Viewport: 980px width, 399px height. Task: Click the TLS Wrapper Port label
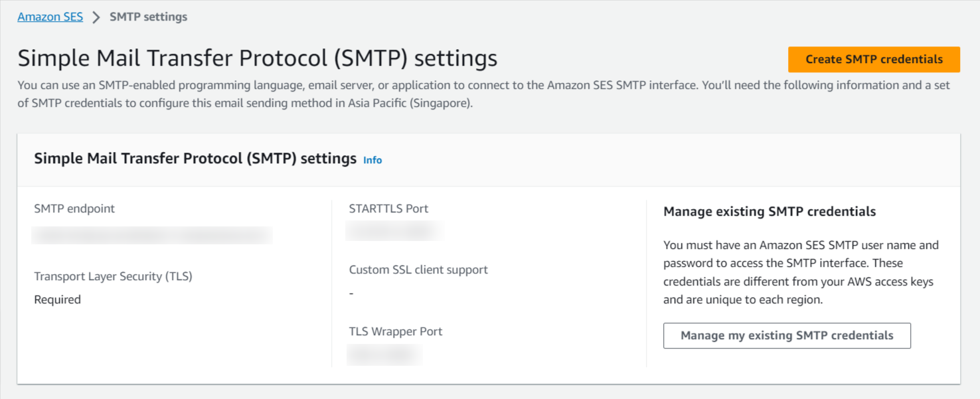coord(396,331)
